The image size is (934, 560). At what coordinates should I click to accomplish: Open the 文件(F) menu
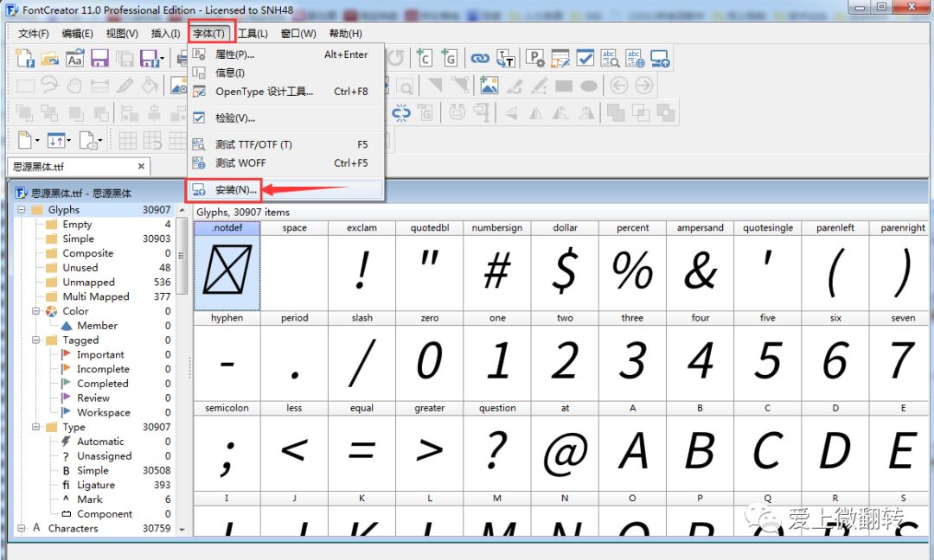34,34
